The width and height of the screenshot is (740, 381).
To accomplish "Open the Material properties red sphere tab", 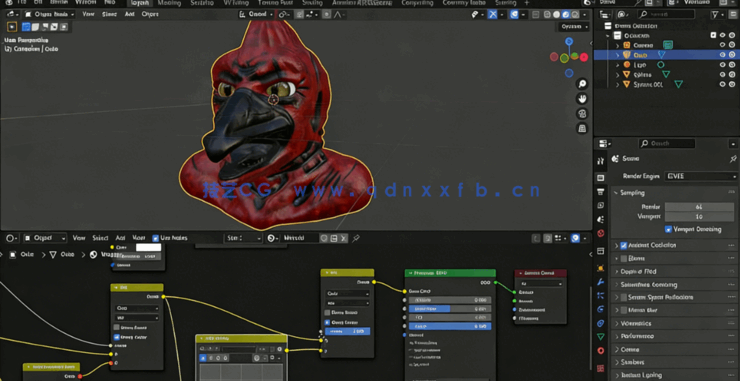I will pos(600,351).
